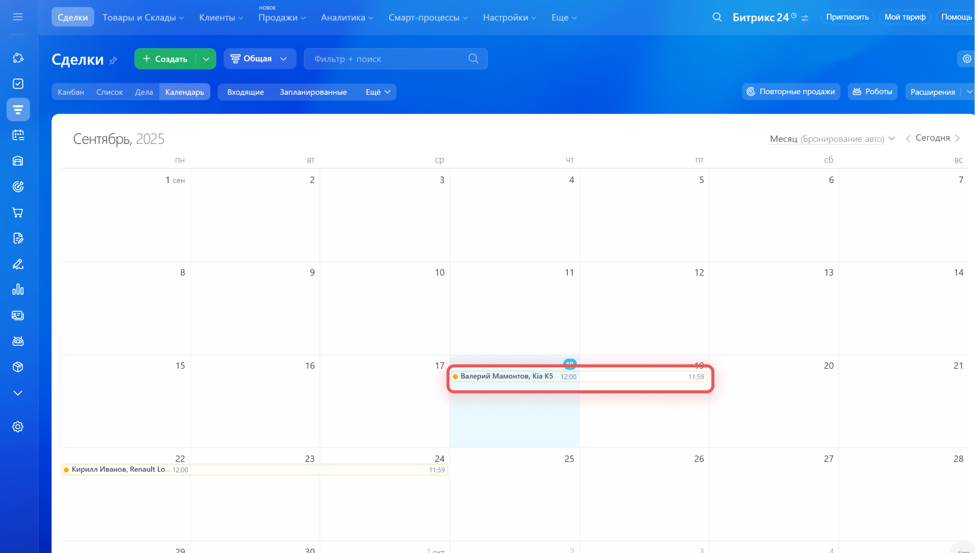The height and width of the screenshot is (553, 980).
Task: Pin the Сделки page title
Action: click(113, 61)
